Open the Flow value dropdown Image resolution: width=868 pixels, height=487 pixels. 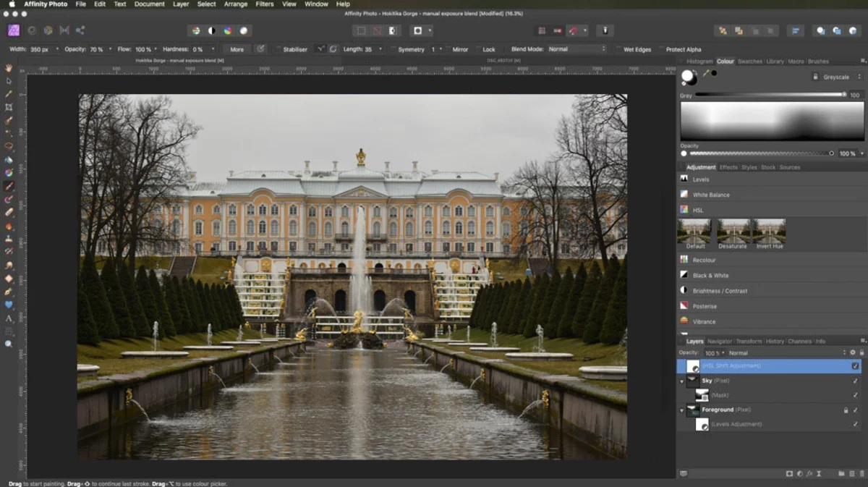[156, 49]
